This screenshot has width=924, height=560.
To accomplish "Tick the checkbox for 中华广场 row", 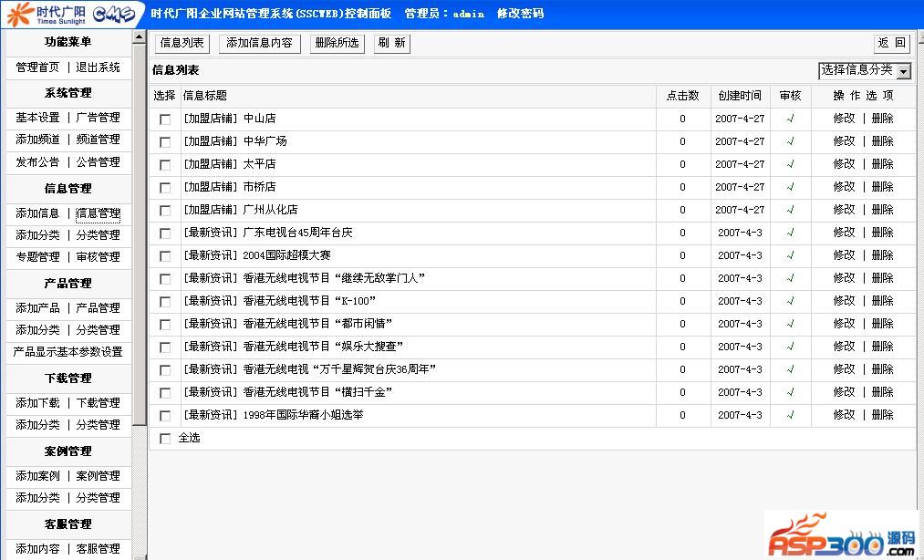I will 165,142.
